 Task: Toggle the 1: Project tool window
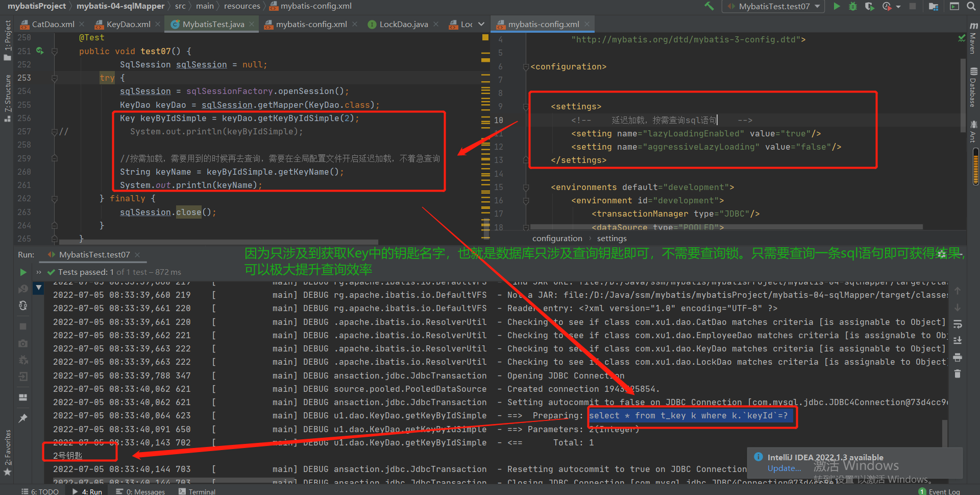[7, 41]
